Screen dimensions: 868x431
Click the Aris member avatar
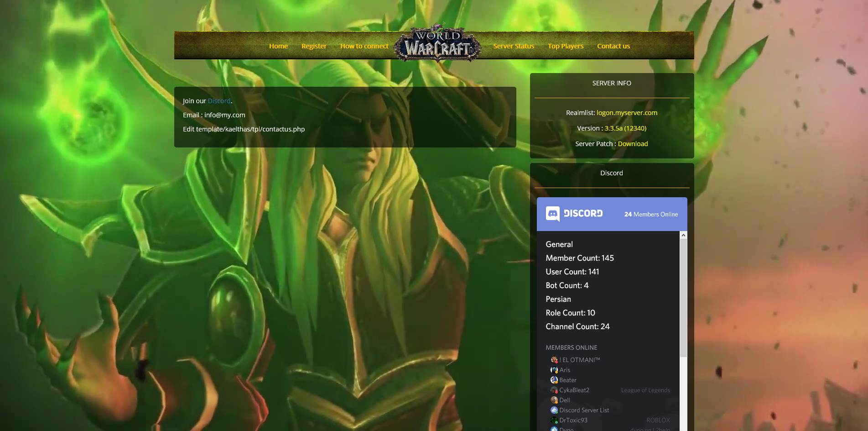click(554, 370)
